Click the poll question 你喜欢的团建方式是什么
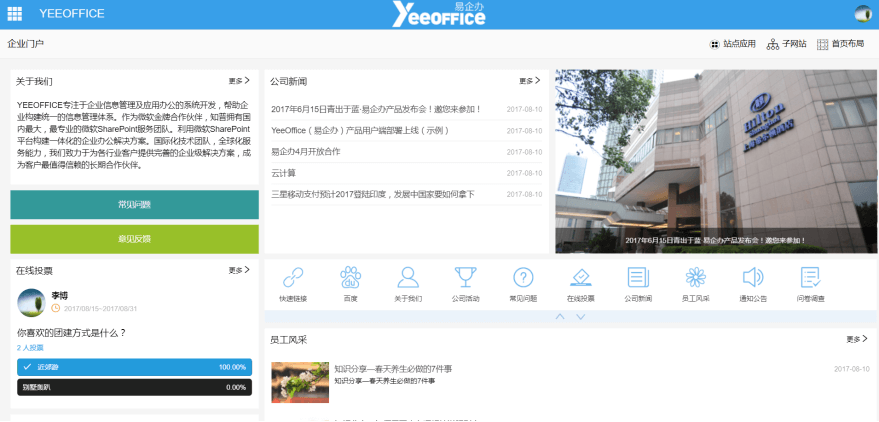 (x=71, y=333)
